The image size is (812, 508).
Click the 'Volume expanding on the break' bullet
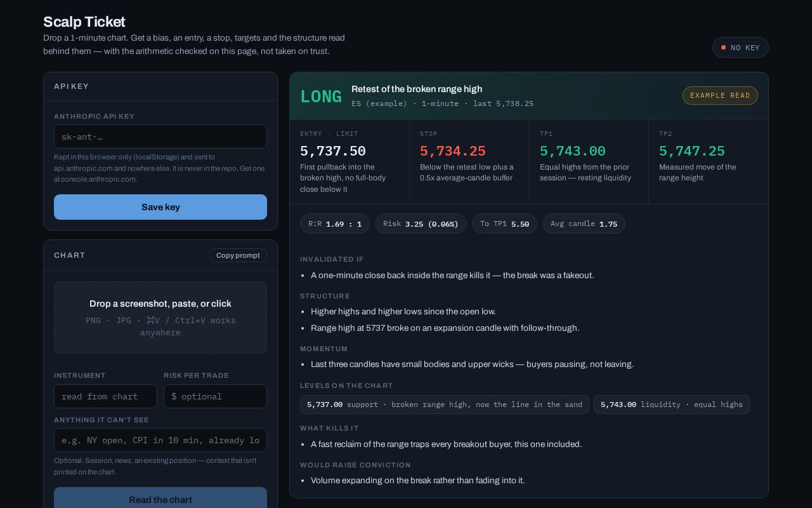pos(418,480)
